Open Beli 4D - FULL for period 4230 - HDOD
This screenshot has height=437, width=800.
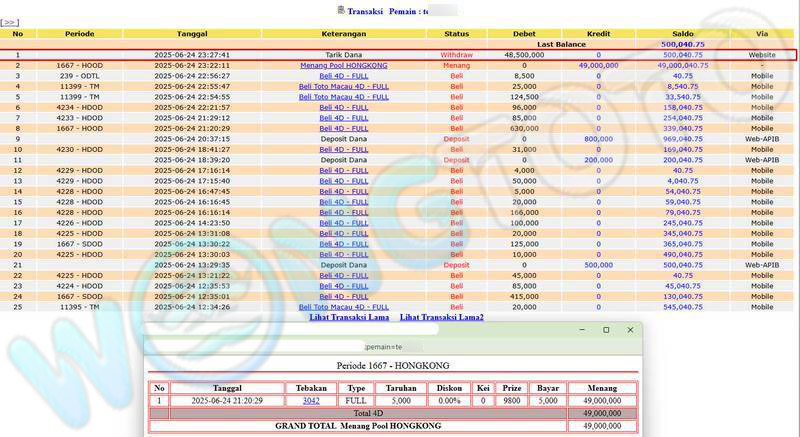(x=343, y=149)
